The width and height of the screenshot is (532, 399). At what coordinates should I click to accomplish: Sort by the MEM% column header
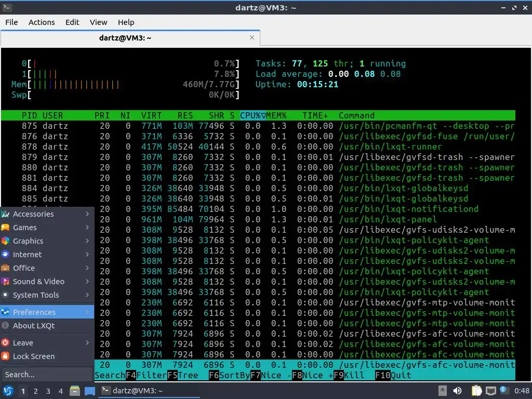(x=276, y=116)
